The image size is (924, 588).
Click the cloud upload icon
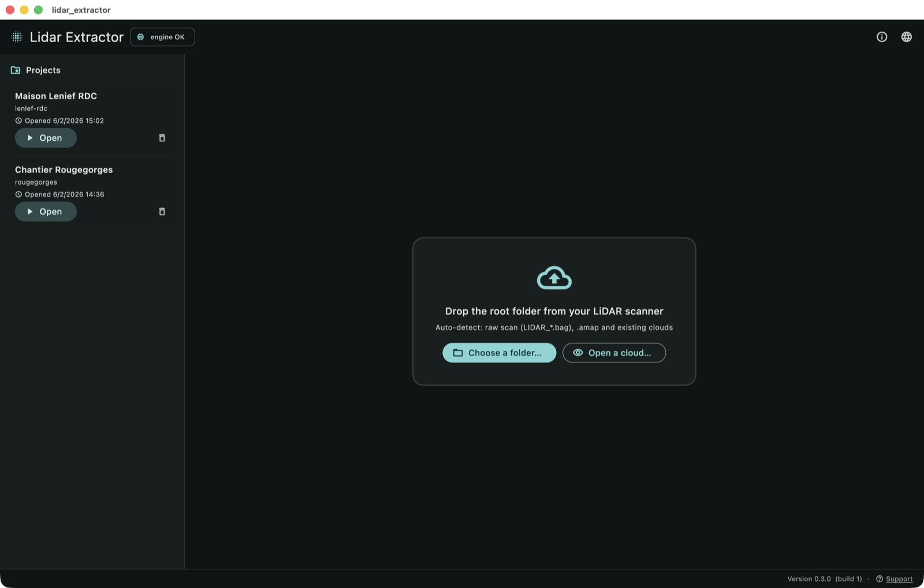pos(554,278)
